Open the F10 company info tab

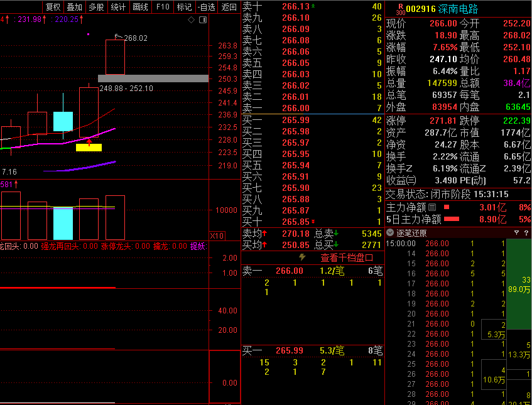pos(162,7)
